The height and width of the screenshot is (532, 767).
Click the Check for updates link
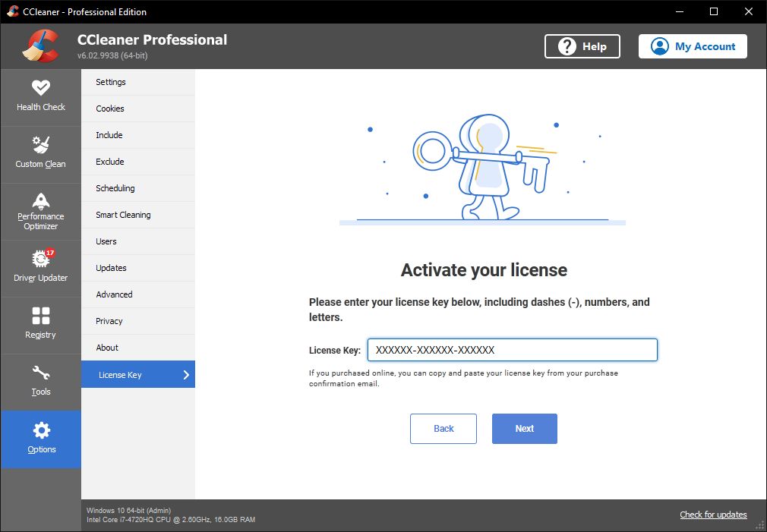(x=712, y=515)
